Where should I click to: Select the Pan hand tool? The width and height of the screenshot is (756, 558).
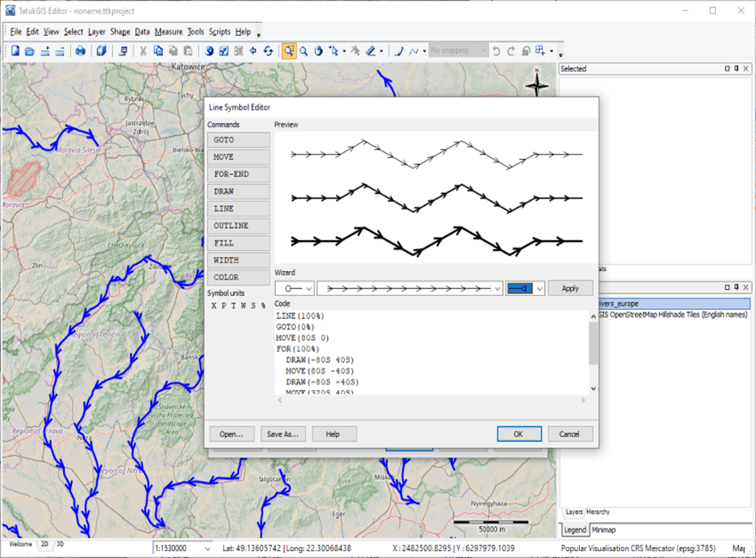318,51
